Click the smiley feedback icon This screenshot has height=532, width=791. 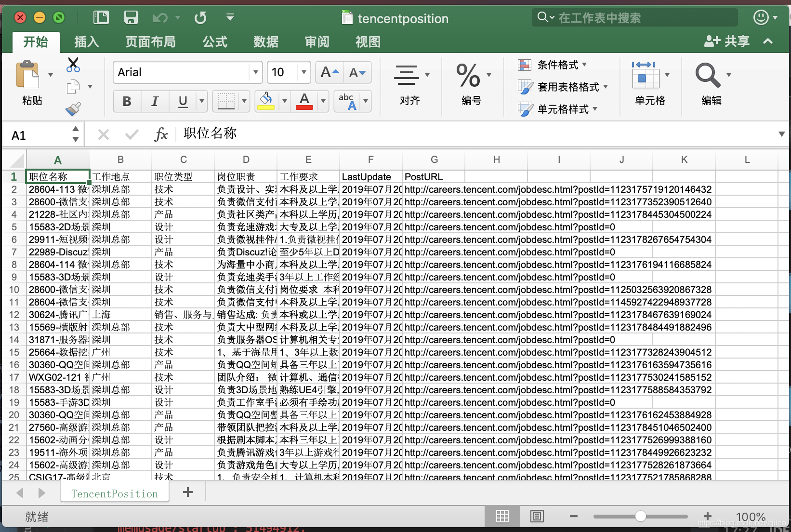[x=761, y=17]
